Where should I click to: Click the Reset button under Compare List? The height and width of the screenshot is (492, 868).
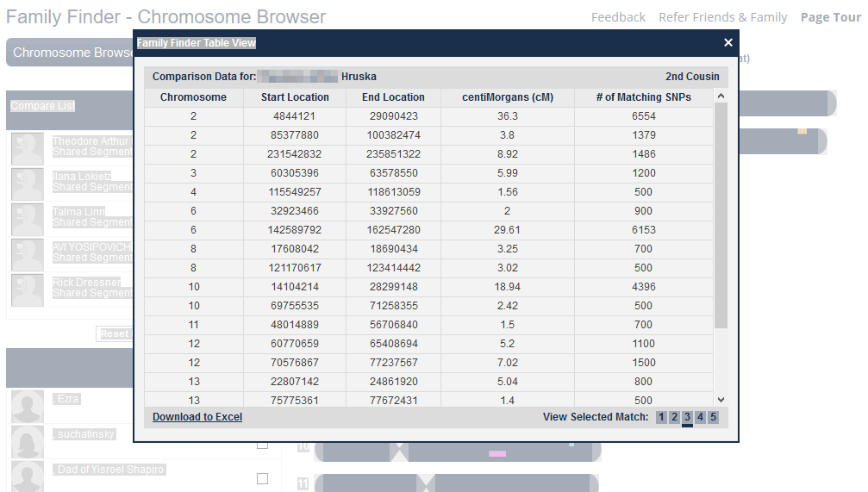[x=115, y=333]
